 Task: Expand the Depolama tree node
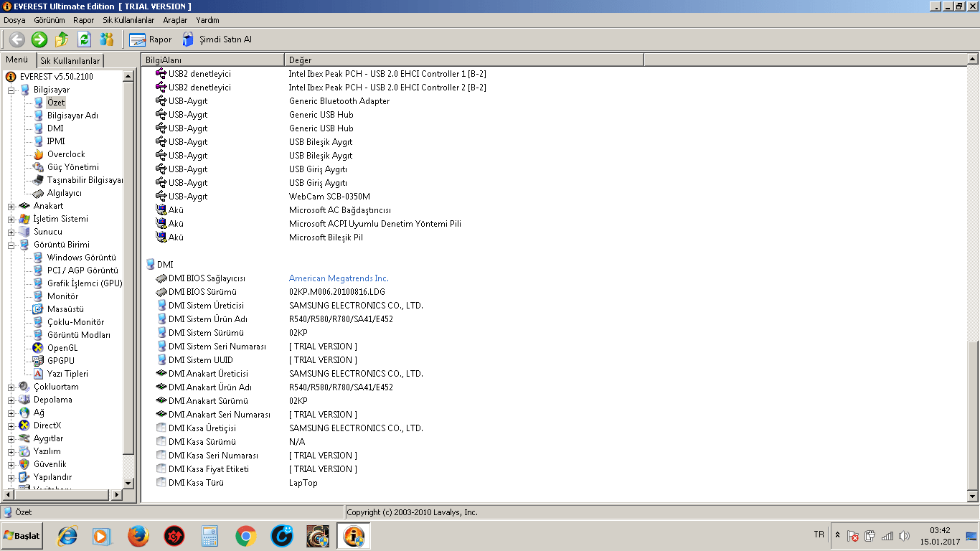11,400
